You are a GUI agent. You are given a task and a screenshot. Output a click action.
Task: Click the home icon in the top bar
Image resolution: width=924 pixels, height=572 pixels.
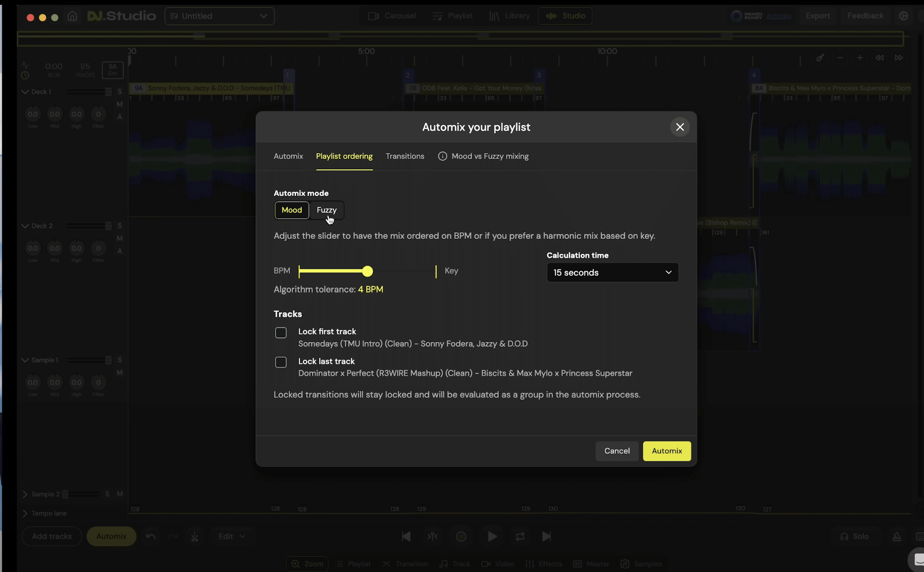pyautogui.click(x=72, y=16)
